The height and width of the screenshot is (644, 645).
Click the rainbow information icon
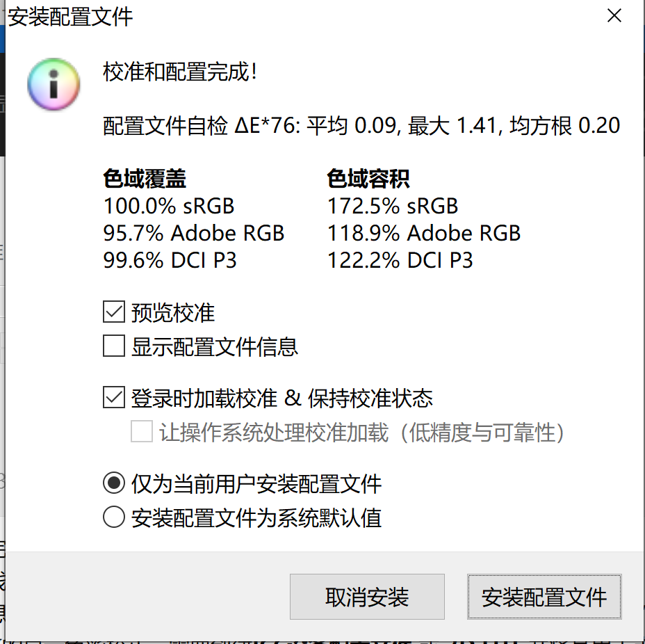[54, 84]
